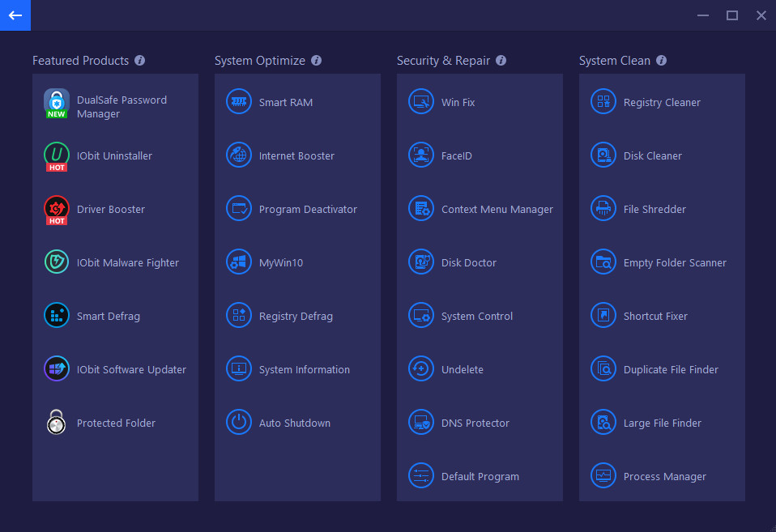Launch Smart Defrag icon
776x532 pixels.
pyautogui.click(x=57, y=315)
